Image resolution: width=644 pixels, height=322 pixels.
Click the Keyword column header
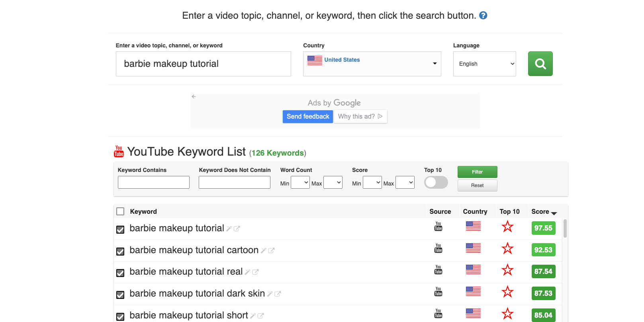(143, 212)
